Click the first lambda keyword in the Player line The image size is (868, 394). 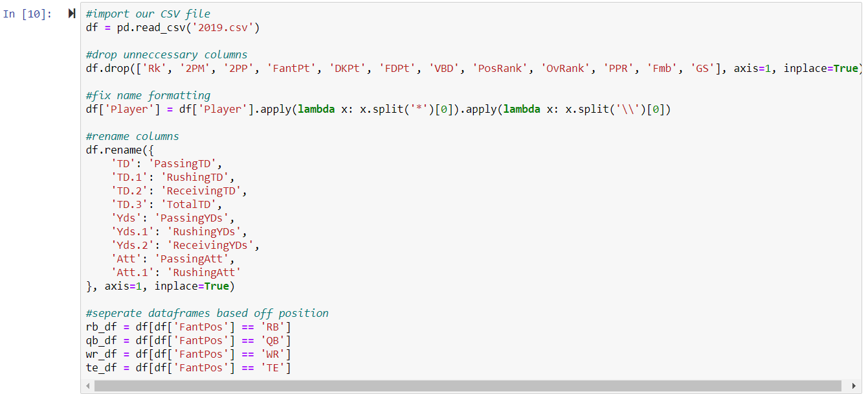[x=317, y=109]
